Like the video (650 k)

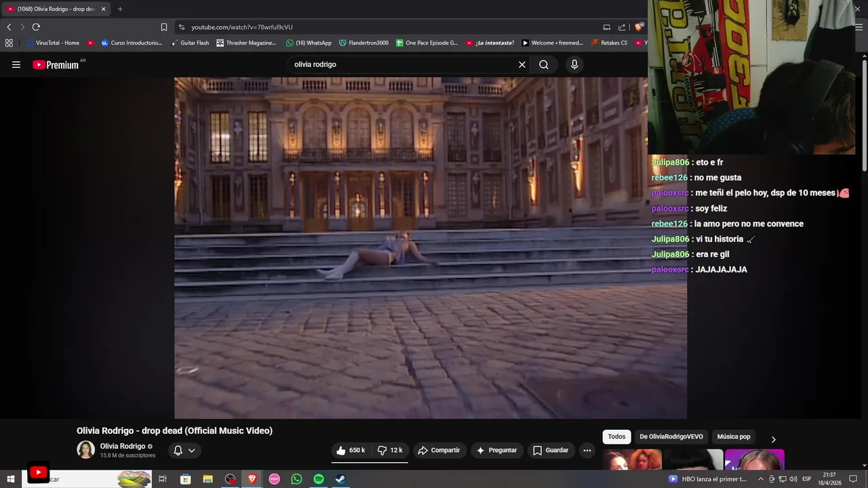351,450
